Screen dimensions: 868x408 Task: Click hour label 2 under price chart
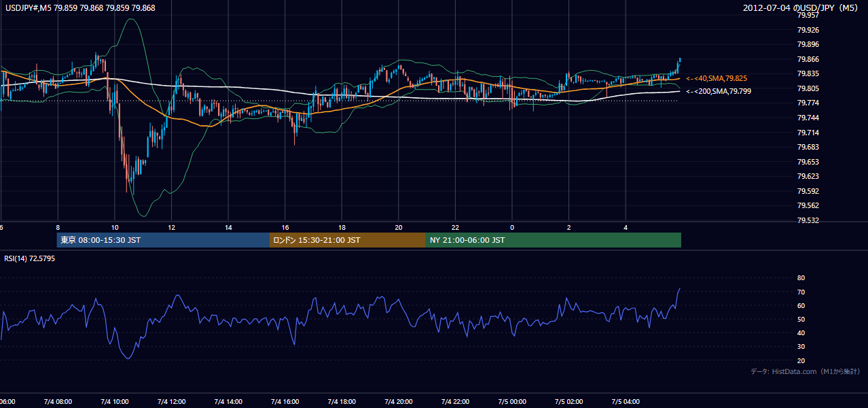click(569, 228)
